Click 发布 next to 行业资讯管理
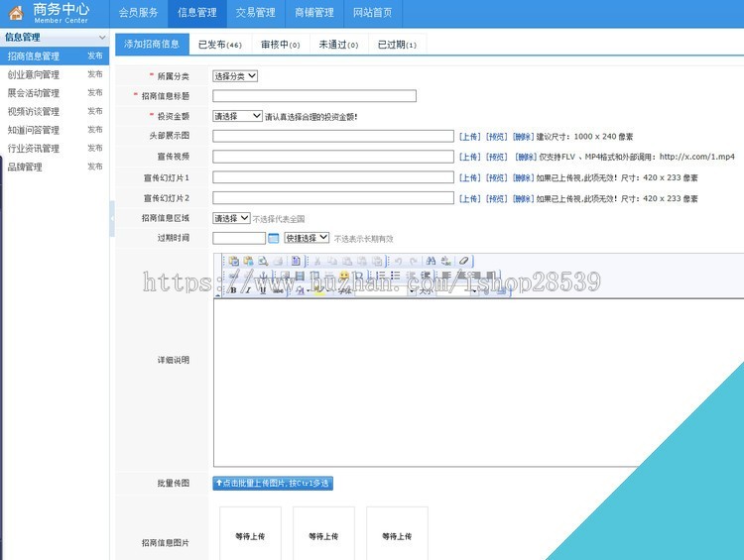 [95, 148]
